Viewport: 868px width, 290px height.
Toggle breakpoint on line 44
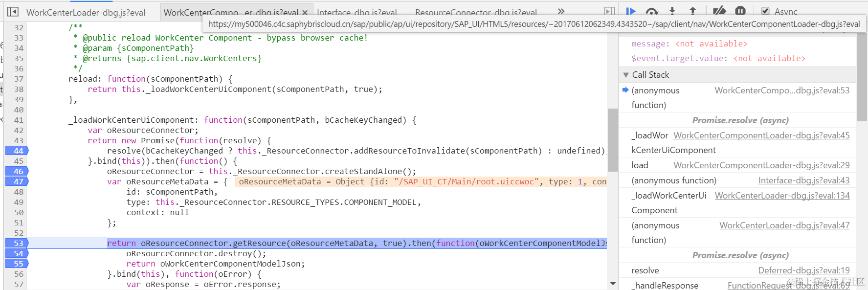[x=18, y=151]
